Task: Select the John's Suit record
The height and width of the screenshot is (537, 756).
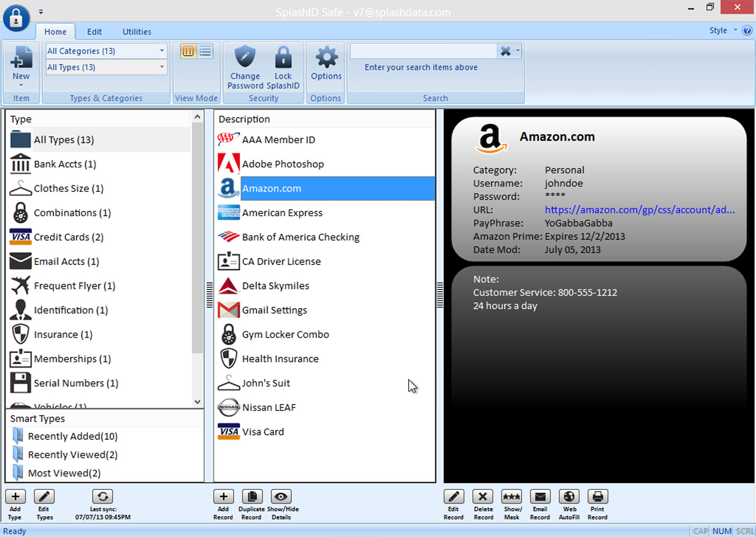Action: [x=325, y=383]
